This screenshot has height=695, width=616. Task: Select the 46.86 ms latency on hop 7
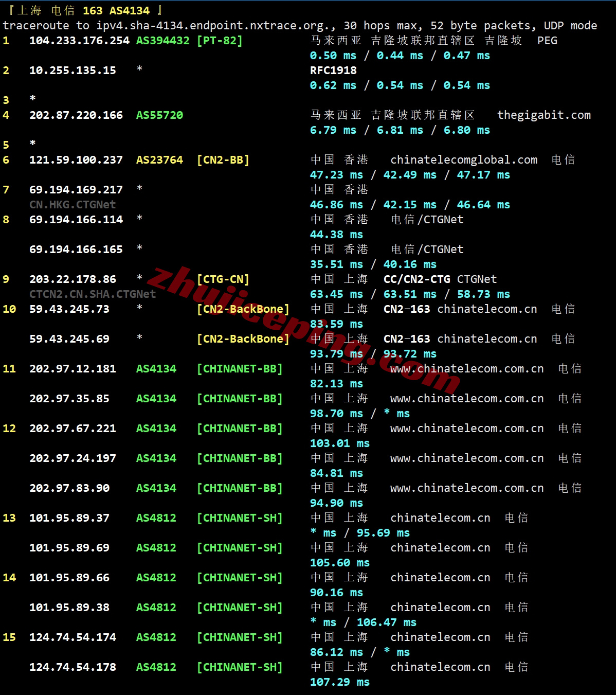(x=336, y=205)
